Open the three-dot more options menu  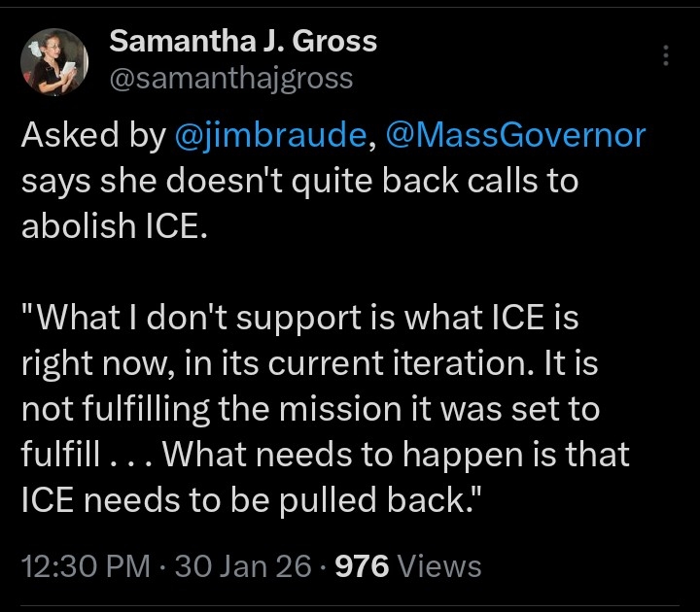tap(666, 56)
